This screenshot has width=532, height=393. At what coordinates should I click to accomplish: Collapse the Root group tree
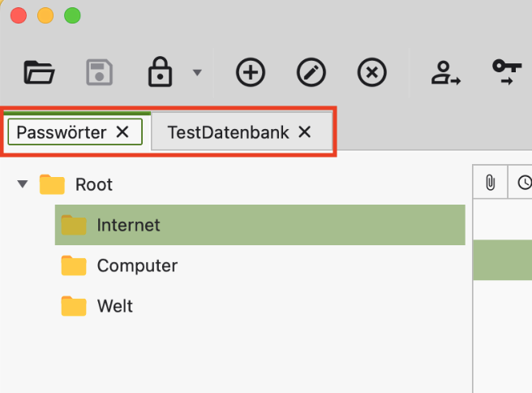(x=22, y=185)
